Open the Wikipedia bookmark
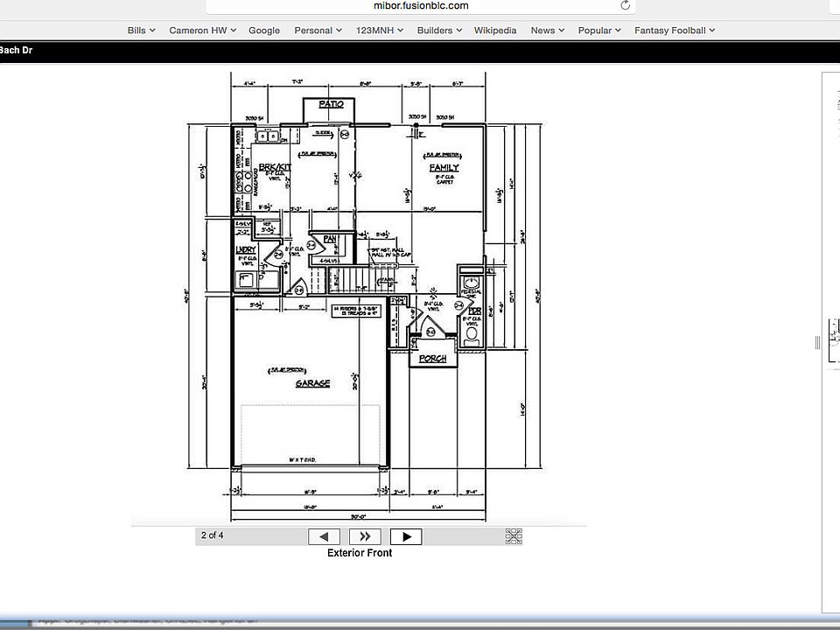The width and height of the screenshot is (840, 630). (495, 31)
